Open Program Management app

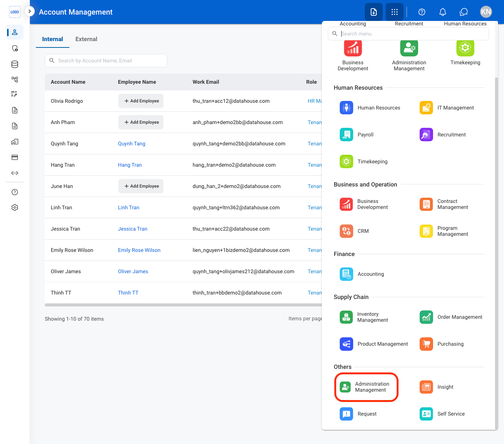pyautogui.click(x=444, y=231)
